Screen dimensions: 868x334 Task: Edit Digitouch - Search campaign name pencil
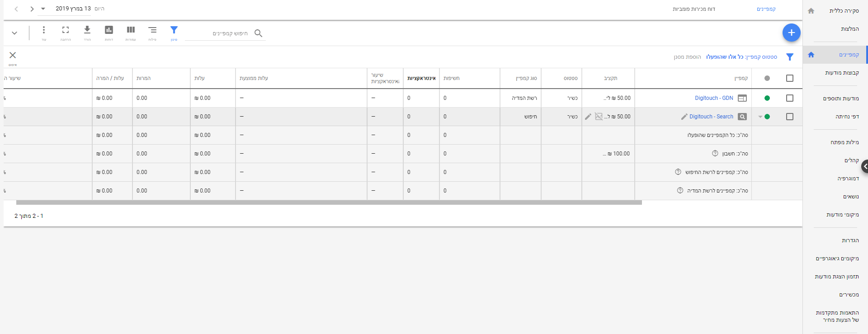pos(684,117)
